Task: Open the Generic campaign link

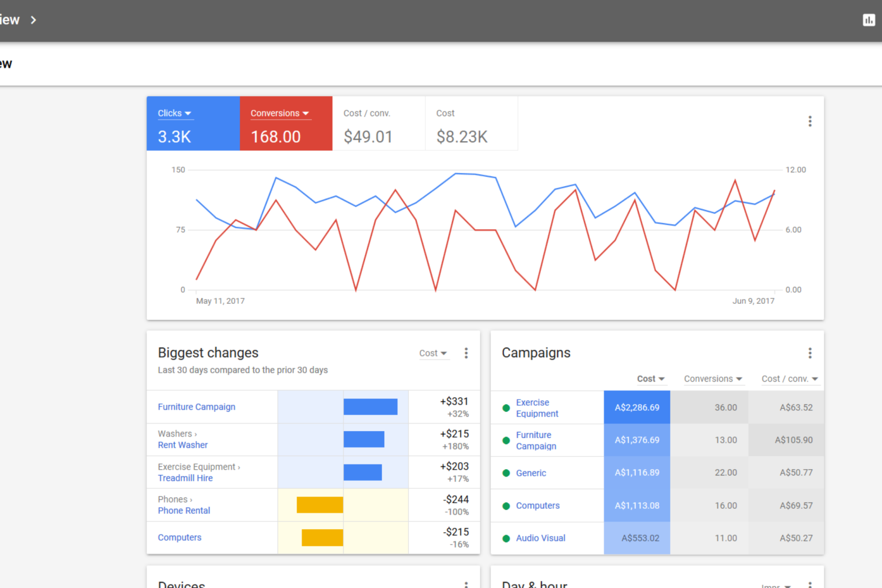Action: coord(531,473)
